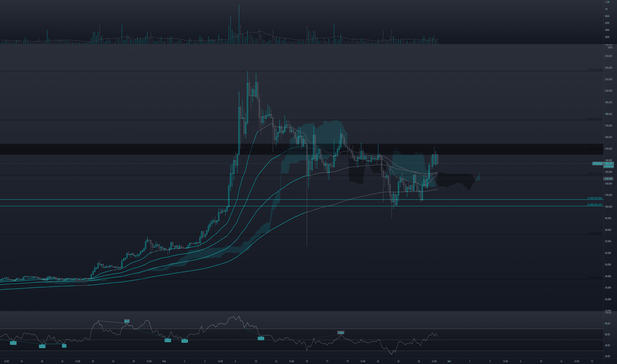Click the Bear label above the oscillator's first peak
617x364 pixels.
coord(126,321)
